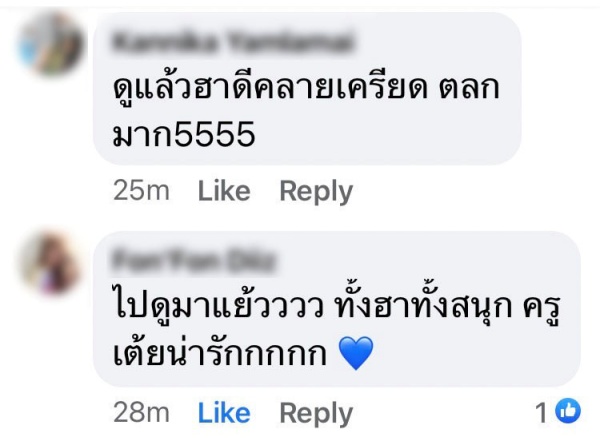Click the phrase "ทั้งฮาทั้งสนุก" in the second comment
600x445 pixels.
(x=423, y=306)
